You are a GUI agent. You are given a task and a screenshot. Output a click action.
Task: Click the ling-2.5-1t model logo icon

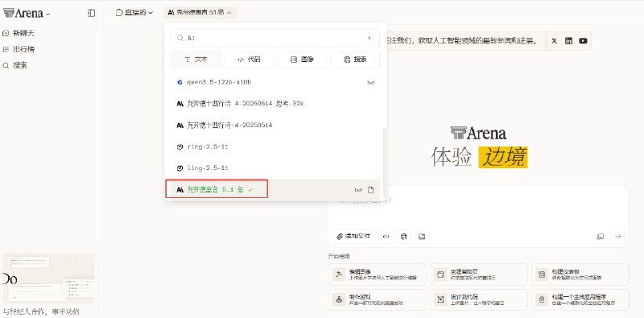coord(180,168)
